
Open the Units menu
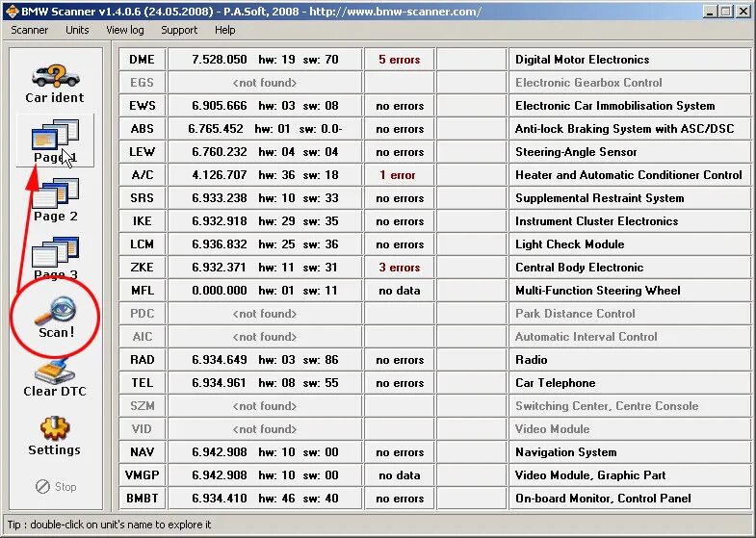click(x=77, y=30)
